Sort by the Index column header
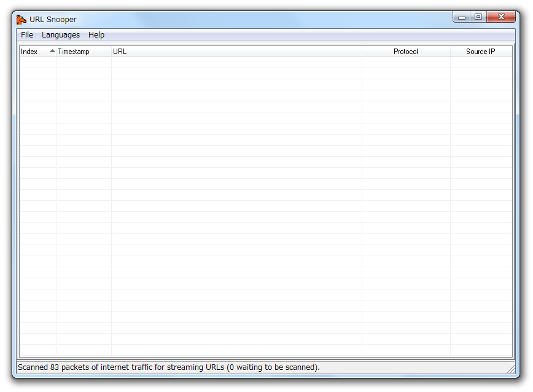533x392 pixels. tap(37, 52)
